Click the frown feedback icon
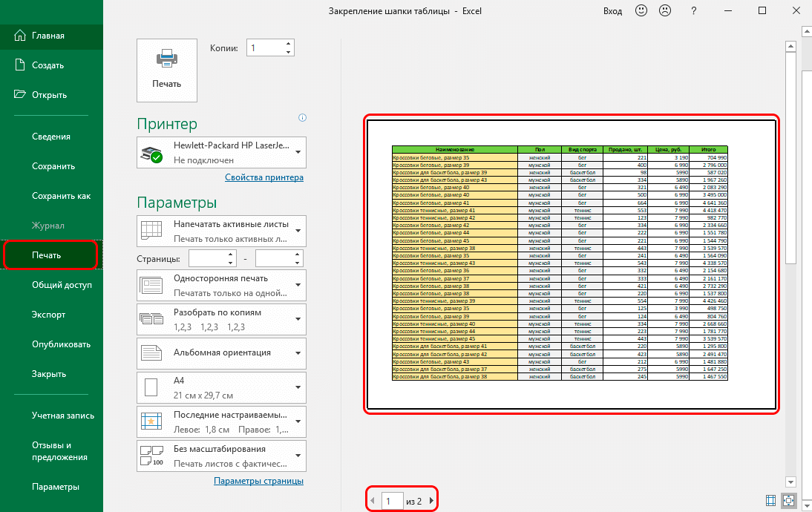Viewport: 812px width, 512px height. tap(666, 11)
